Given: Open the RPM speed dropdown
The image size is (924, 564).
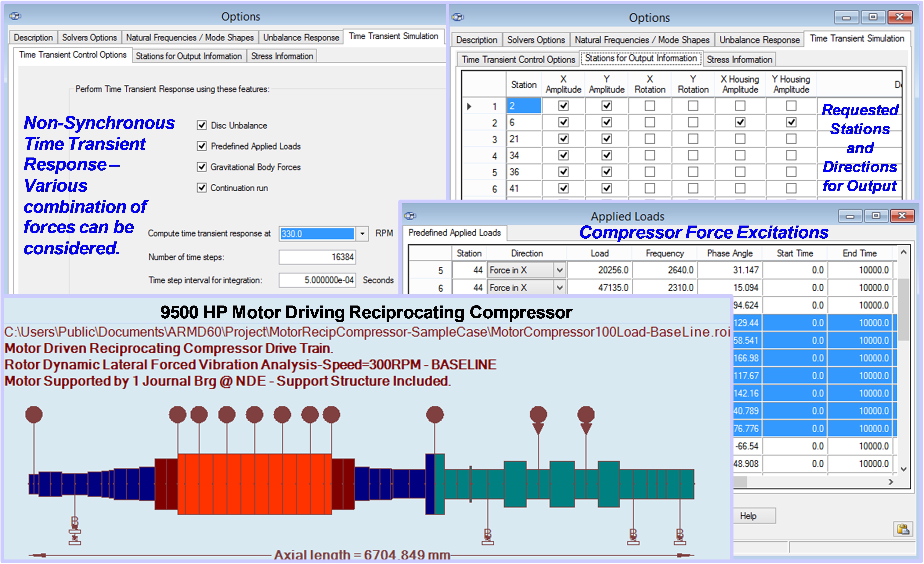Looking at the screenshot, I should coord(362,234).
